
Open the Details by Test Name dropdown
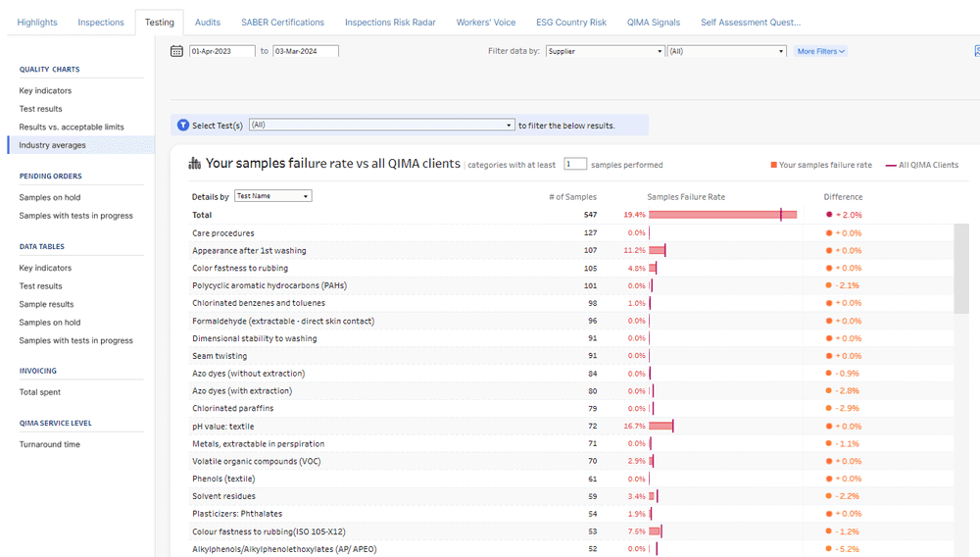pos(272,196)
